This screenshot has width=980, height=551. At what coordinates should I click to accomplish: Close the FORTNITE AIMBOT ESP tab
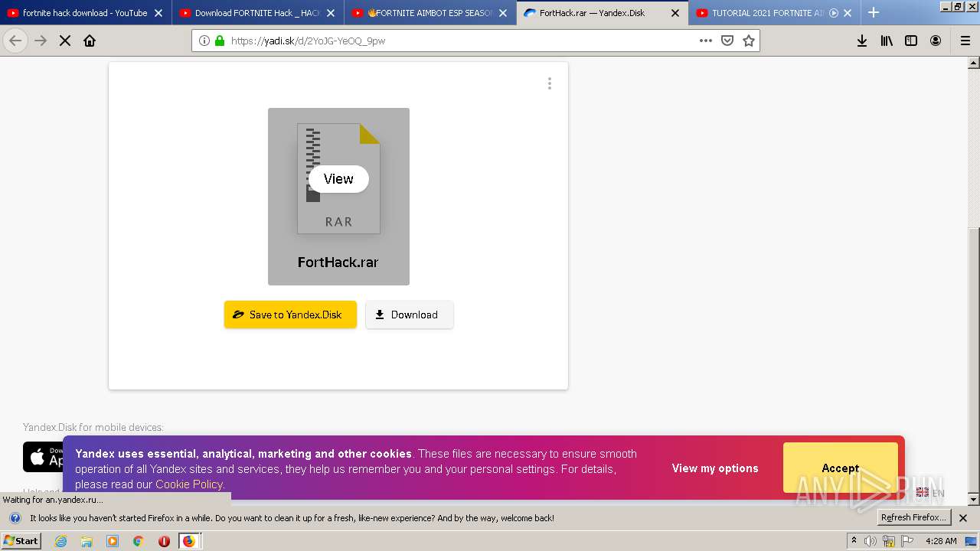(503, 13)
